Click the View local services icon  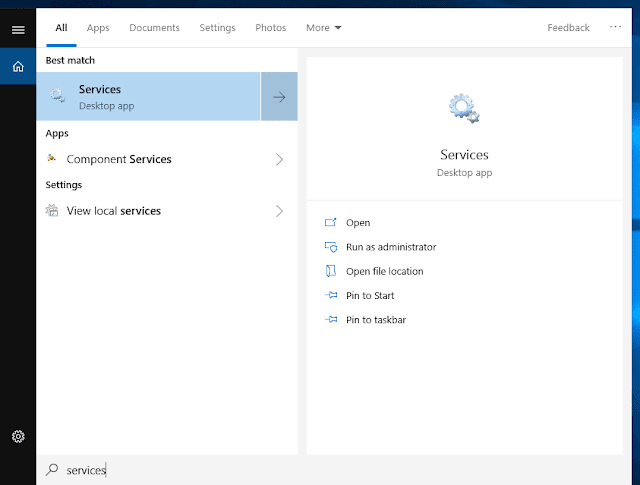52,211
